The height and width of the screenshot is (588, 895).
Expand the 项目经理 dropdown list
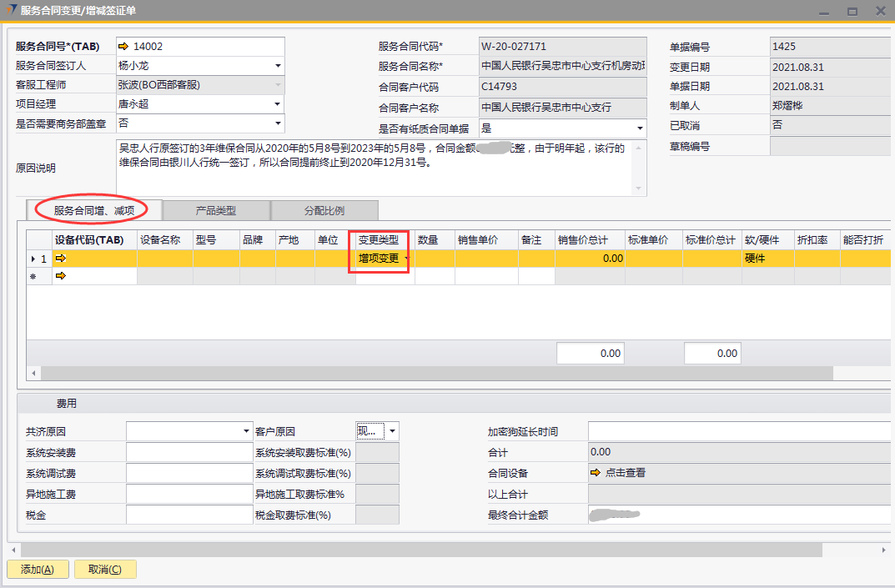[x=278, y=104]
